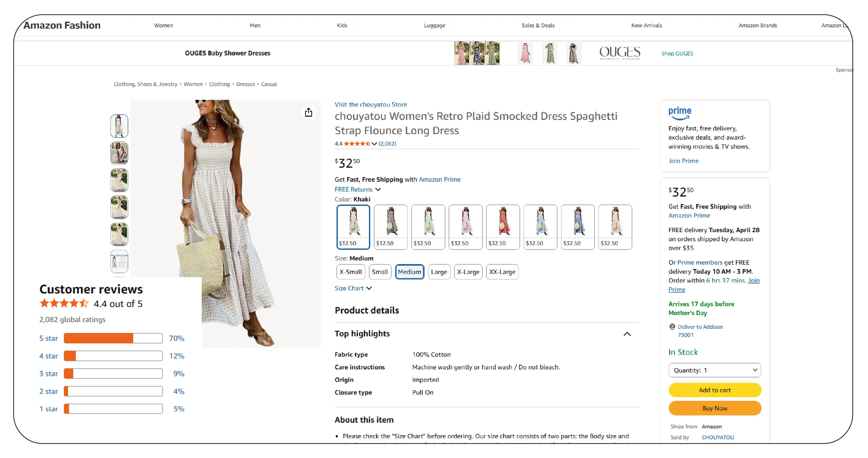Click the deliver-to location pin icon

coord(672,326)
